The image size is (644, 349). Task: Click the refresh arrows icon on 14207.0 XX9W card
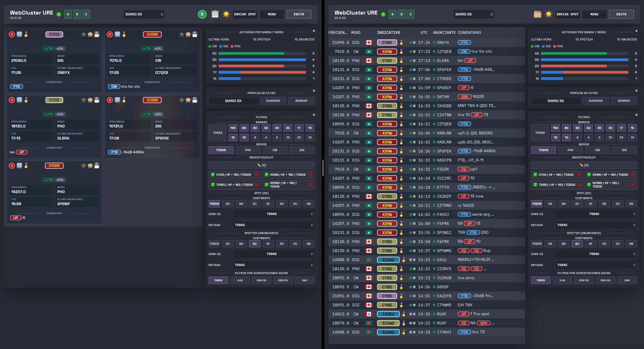[19, 166]
